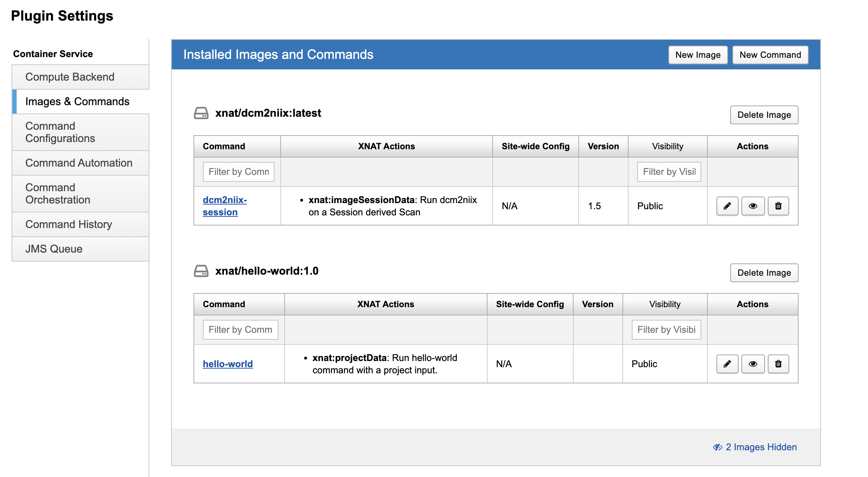The width and height of the screenshot is (868, 477).
Task: Edit the hello-world command with pencil icon
Action: click(x=727, y=364)
